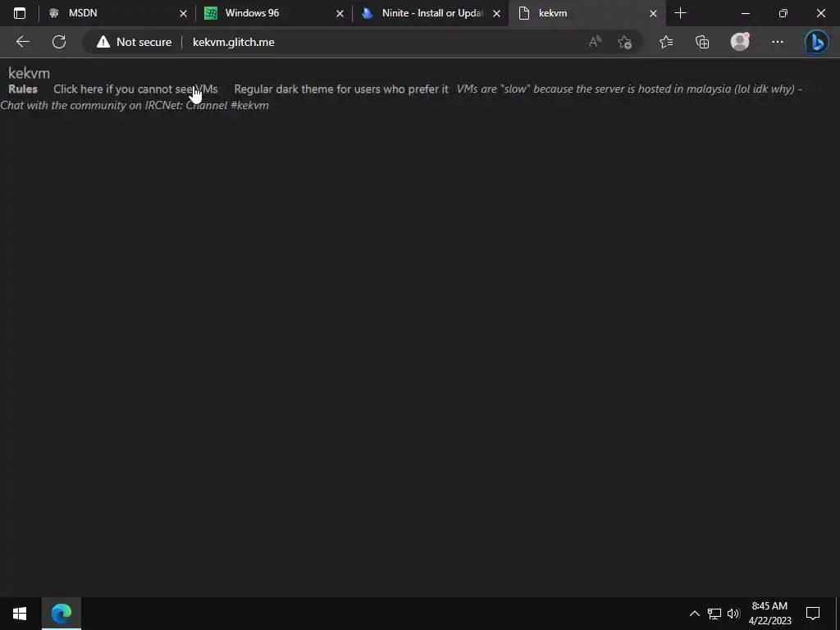This screenshot has height=630, width=840.
Task: Close the MSDN tab
Action: tap(183, 13)
